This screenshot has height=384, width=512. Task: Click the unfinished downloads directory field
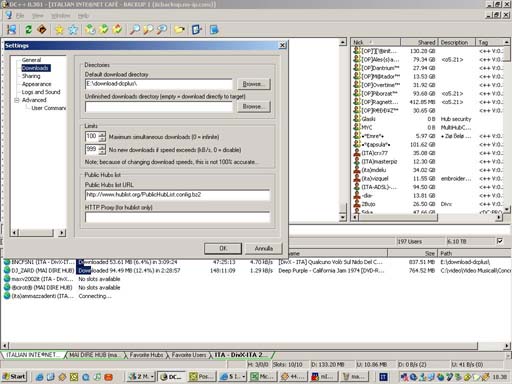point(159,107)
